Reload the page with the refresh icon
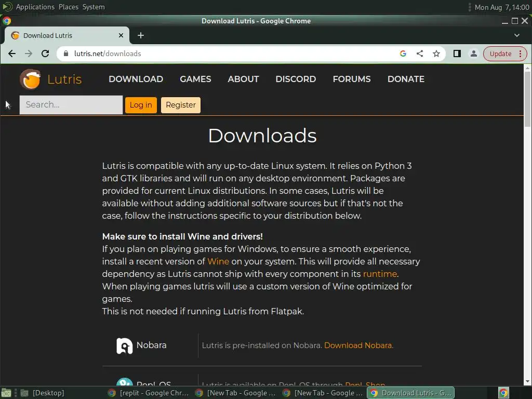 click(x=45, y=54)
